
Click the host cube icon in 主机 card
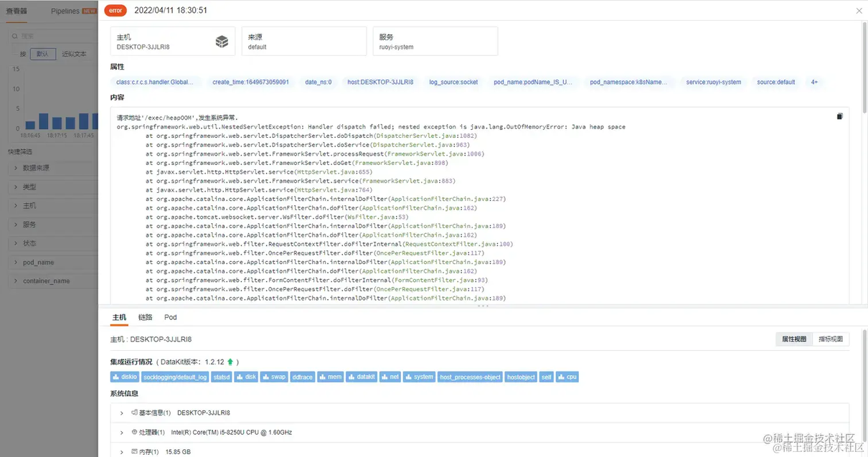click(x=222, y=42)
